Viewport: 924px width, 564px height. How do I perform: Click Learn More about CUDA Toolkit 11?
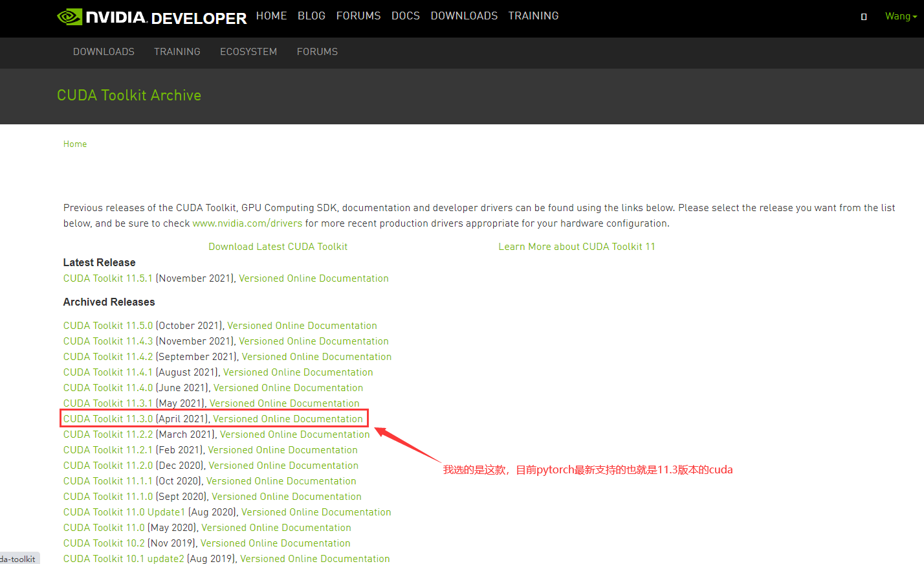coord(577,247)
